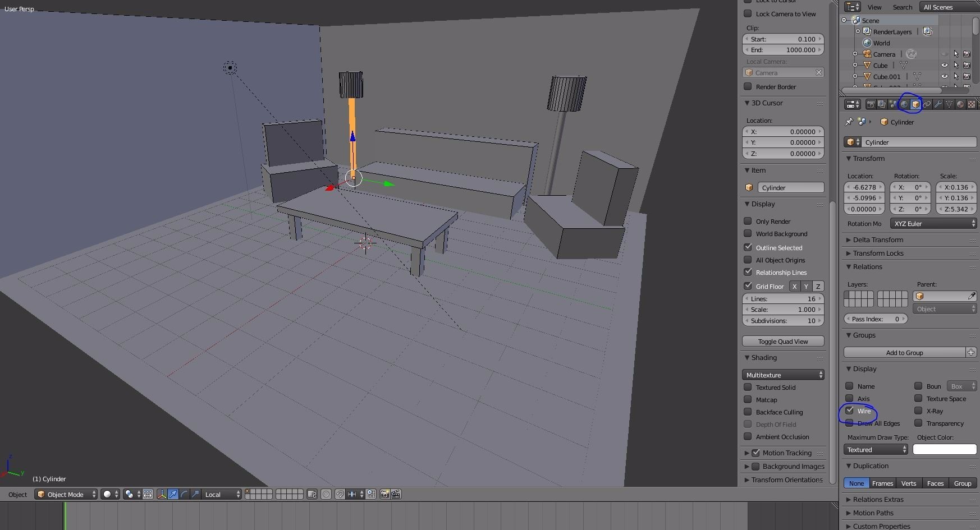Collapse the Scene tree in the outliner
980x530 pixels.
click(844, 20)
